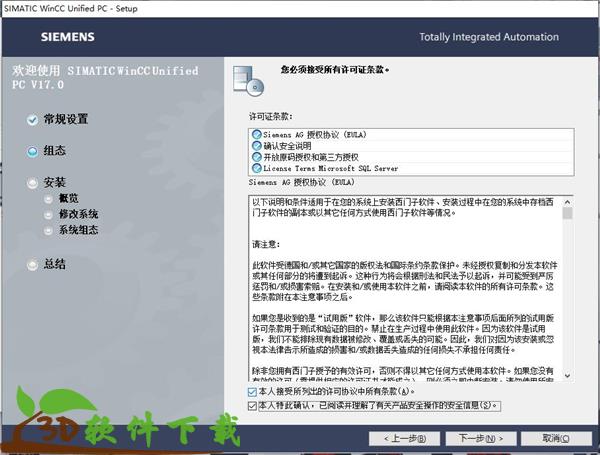Click the 修改系统 sub-step bullet icon
Viewport: 600px width, 455px height.
tap(48, 215)
